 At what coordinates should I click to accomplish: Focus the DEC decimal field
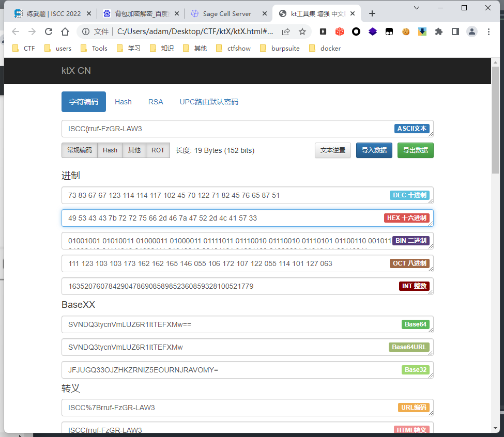point(248,195)
